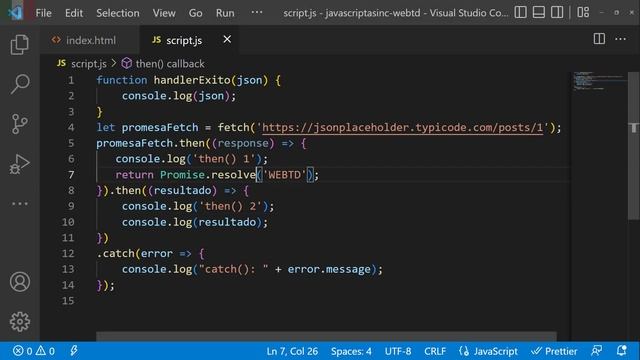
Task: Toggle the bottom Panel layout icon
Action: tap(539, 13)
